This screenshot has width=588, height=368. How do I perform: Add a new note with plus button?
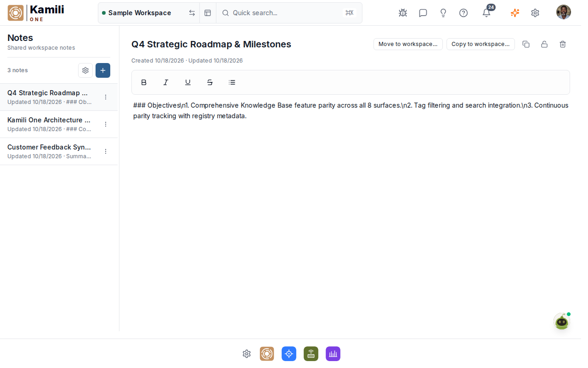[103, 70]
